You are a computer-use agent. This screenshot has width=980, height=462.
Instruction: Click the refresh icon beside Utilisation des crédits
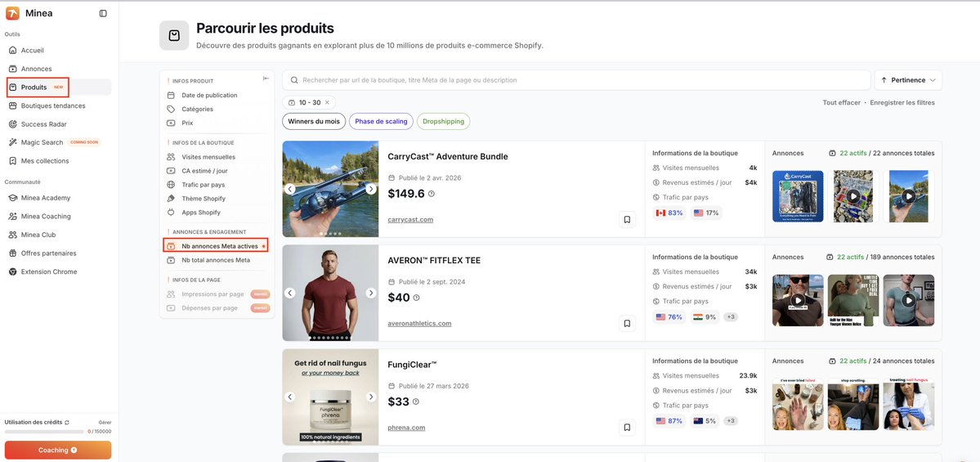click(x=67, y=423)
